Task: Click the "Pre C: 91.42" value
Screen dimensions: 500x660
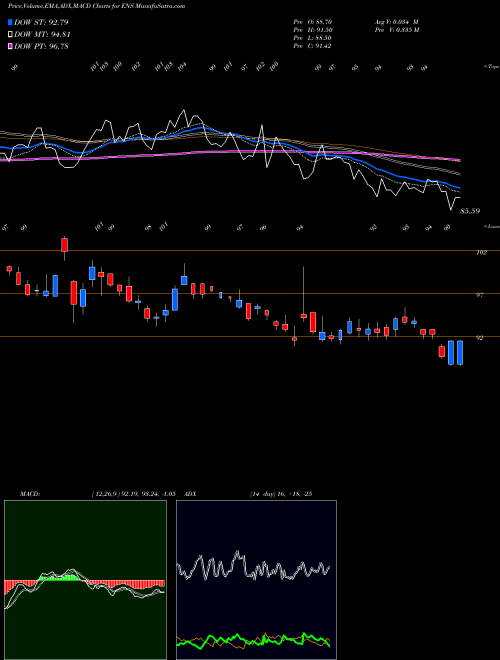Action: click(313, 46)
